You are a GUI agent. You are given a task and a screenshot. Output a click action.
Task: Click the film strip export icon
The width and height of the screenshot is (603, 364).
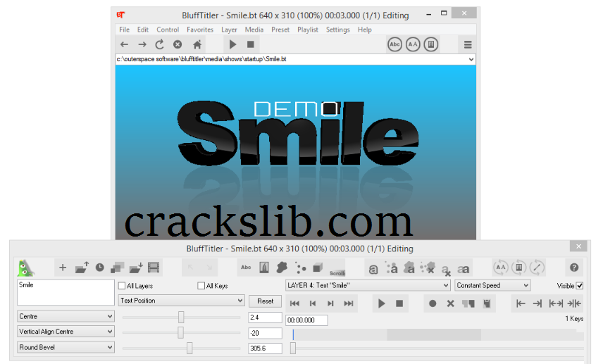[x=154, y=268]
